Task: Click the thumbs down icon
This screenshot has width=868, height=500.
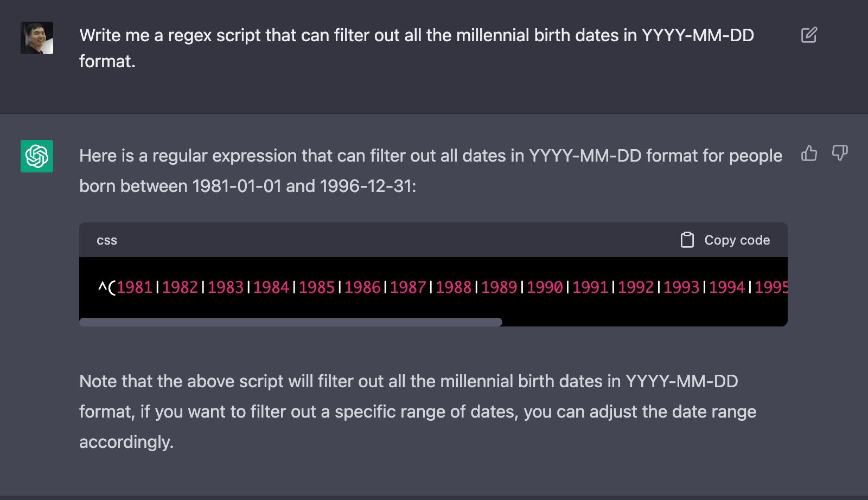Action: [x=840, y=153]
